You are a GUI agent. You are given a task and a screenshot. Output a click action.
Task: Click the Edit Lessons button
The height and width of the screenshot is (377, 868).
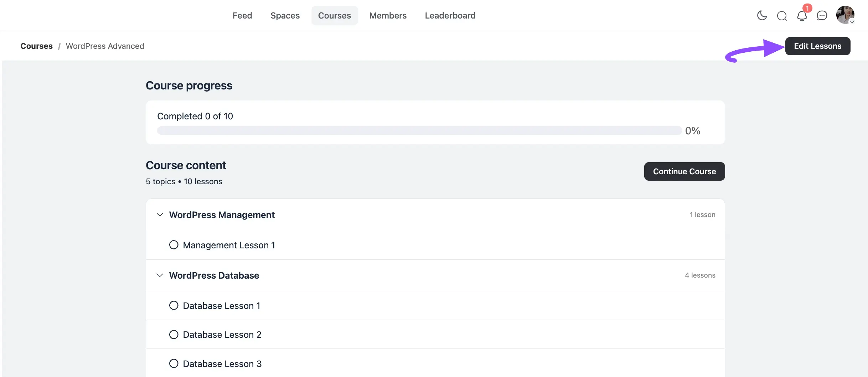click(x=818, y=46)
